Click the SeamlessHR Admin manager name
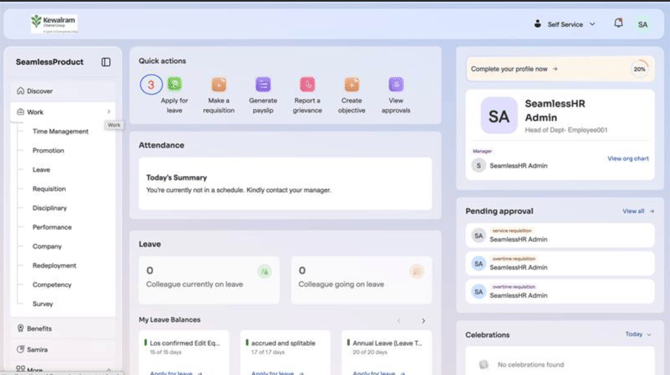This screenshot has height=375, width=670. pos(518,166)
